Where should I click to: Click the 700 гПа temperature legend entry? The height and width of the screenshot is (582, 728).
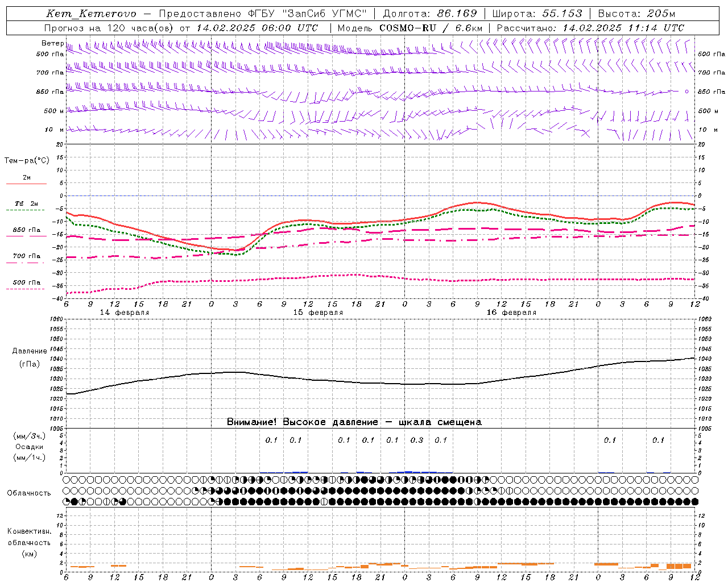(x=27, y=256)
